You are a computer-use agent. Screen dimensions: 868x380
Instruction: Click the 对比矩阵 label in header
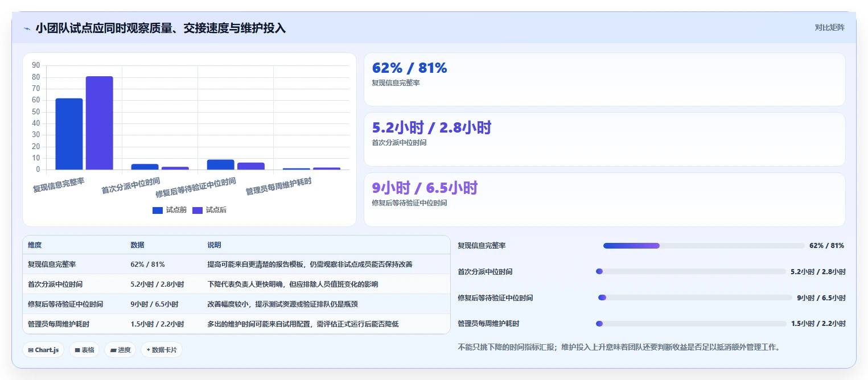[830, 27]
